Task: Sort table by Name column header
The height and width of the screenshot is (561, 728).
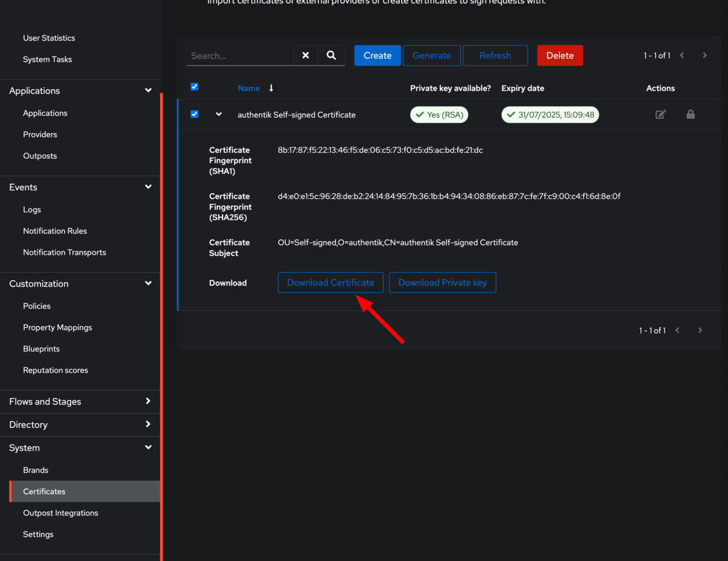Action: 249,88
